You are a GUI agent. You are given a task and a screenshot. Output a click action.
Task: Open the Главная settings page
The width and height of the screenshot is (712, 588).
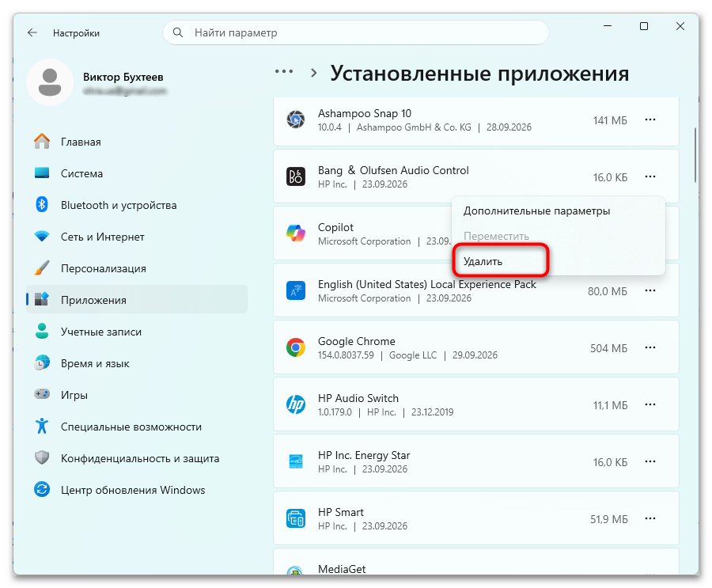(137, 142)
